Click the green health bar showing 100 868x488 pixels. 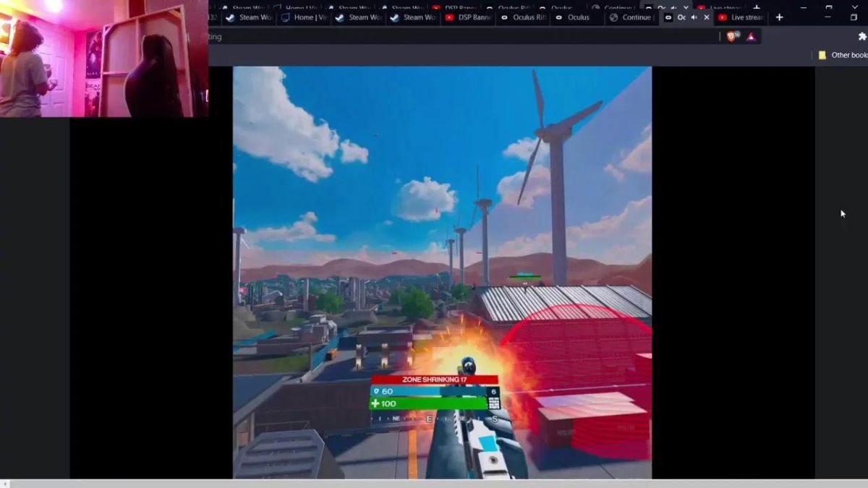click(x=429, y=403)
